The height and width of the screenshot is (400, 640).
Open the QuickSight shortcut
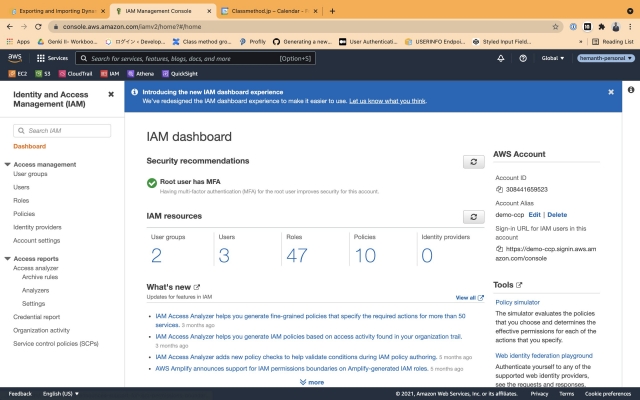coord(180,74)
